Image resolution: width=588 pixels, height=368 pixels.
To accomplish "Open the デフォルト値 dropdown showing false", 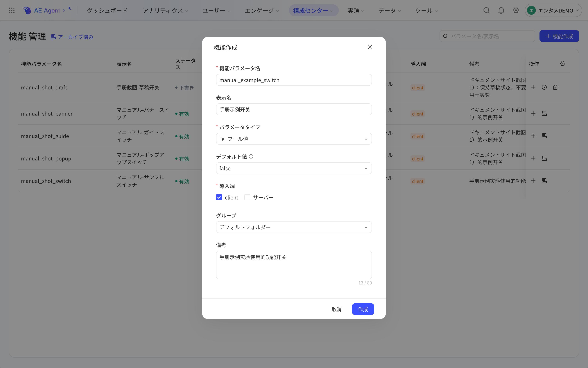I will click(x=294, y=168).
